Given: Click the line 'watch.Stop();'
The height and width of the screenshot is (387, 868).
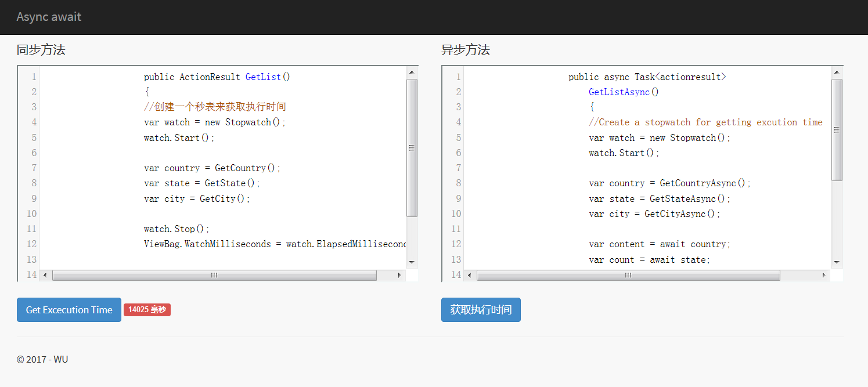Looking at the screenshot, I should pyautogui.click(x=177, y=229).
